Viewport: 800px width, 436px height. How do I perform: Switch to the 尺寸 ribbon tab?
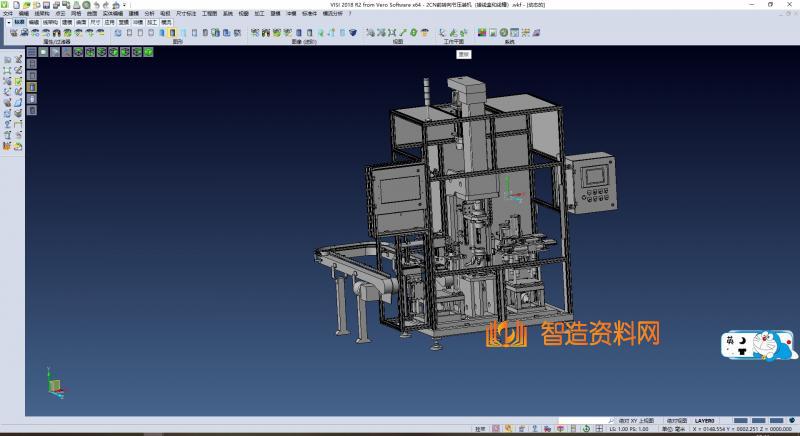click(94, 21)
